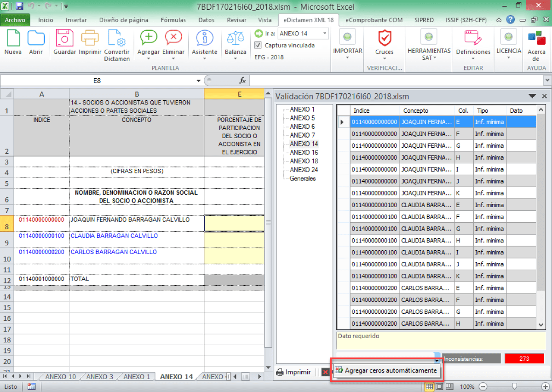Viewport: 552px width, 392px height.
Task: Close the Validación pane
Action: click(x=545, y=96)
